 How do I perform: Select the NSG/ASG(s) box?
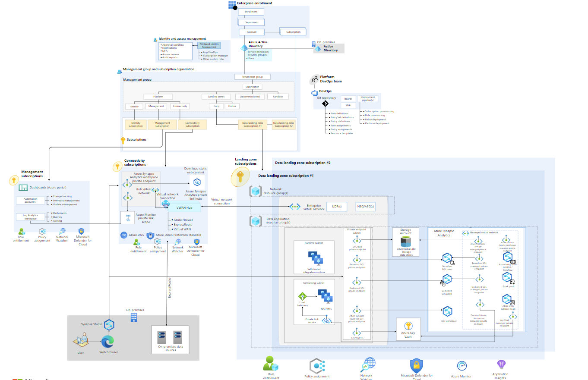click(365, 207)
